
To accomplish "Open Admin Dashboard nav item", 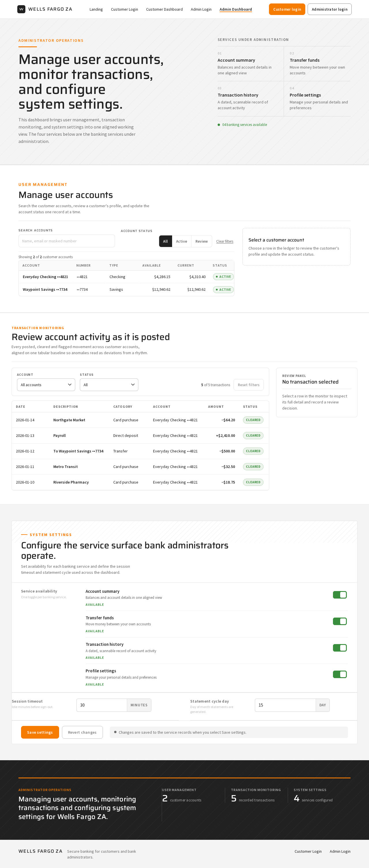I will pos(236,10).
